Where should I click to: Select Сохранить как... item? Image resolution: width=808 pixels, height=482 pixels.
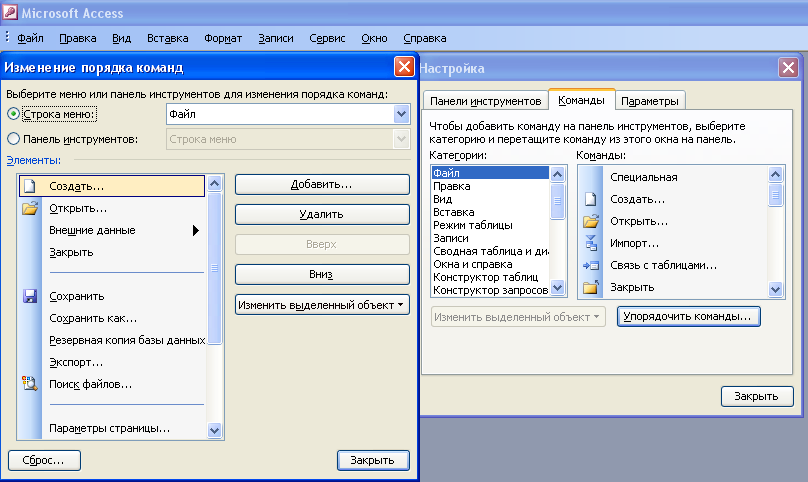(112, 318)
